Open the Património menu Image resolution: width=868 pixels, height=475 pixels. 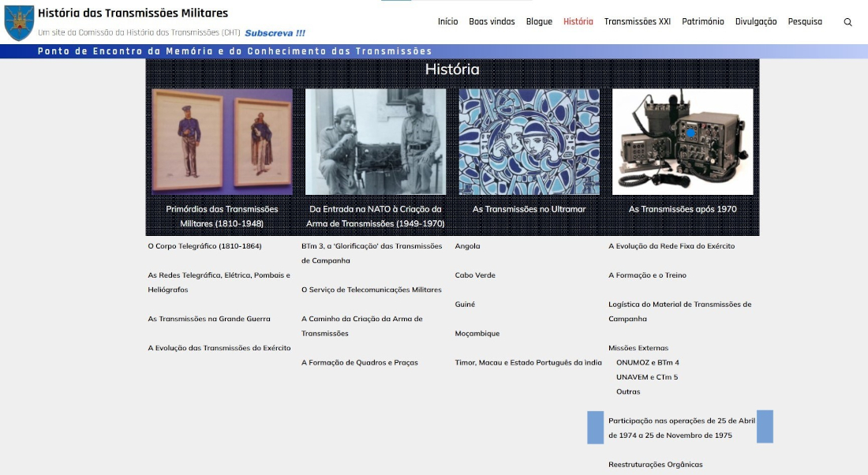coord(702,22)
